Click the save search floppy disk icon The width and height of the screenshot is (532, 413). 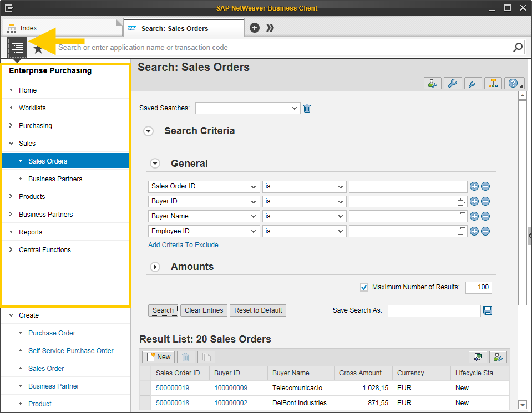tap(488, 310)
